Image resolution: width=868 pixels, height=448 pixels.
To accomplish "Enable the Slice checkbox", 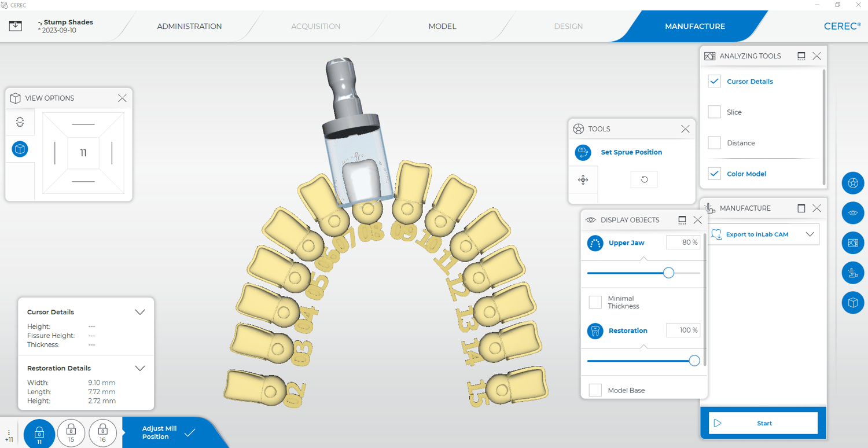I will (715, 112).
